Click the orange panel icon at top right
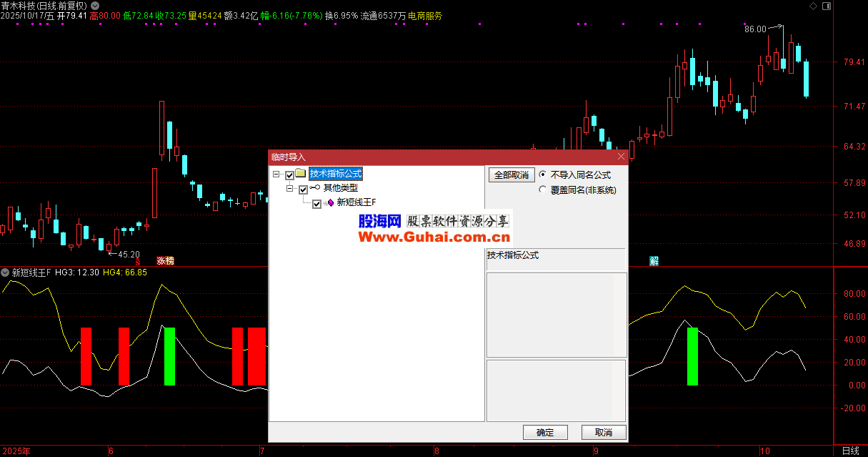868x457 pixels. [827, 5]
